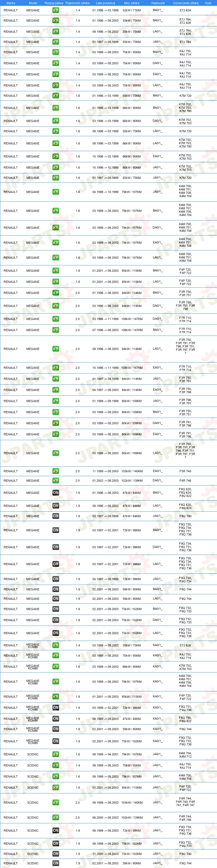Click the Opis column header
Screen dimensions: 217x868
point(208,3)
